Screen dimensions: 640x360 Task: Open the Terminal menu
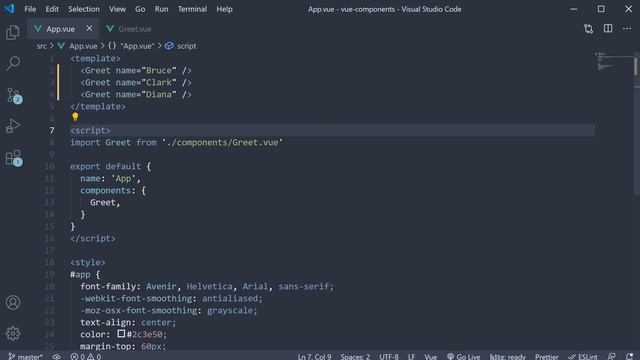[192, 9]
